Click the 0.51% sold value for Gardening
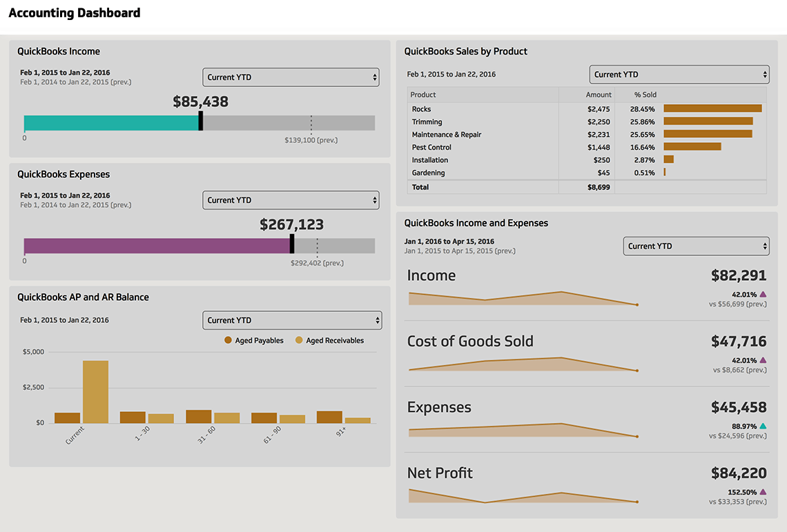 click(x=645, y=173)
